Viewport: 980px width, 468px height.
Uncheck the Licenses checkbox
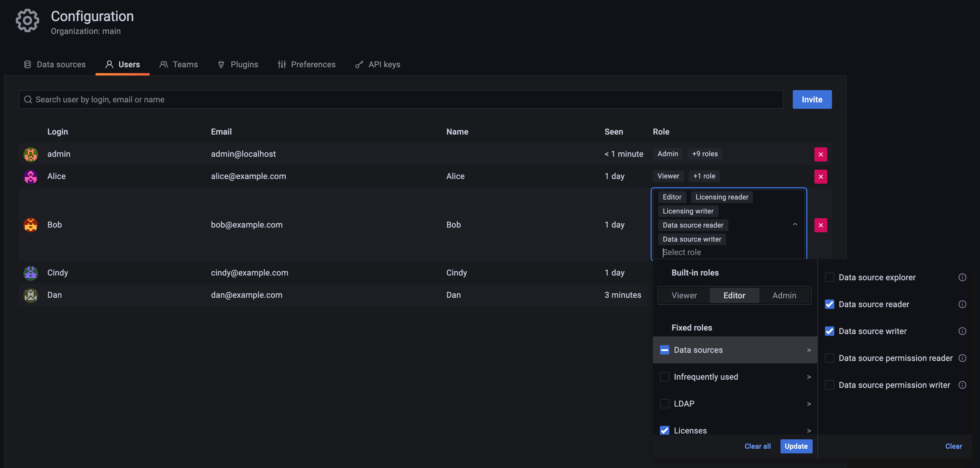pyautogui.click(x=665, y=430)
